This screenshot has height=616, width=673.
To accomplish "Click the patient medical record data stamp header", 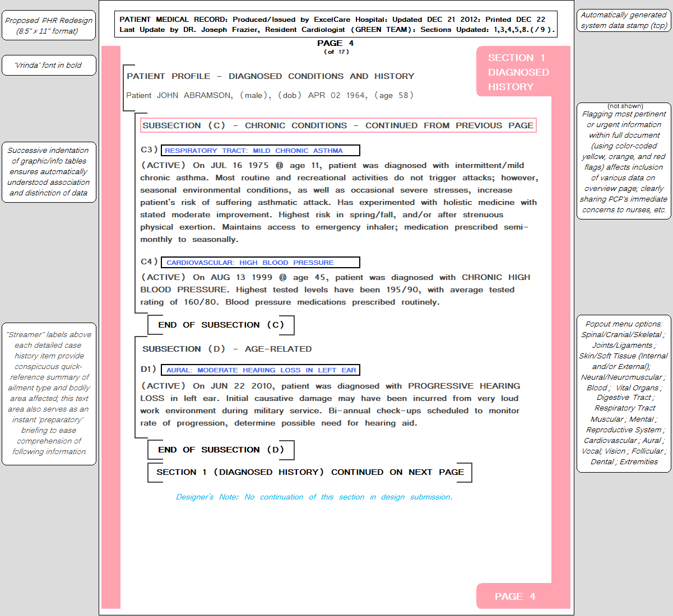I will coord(336,24).
